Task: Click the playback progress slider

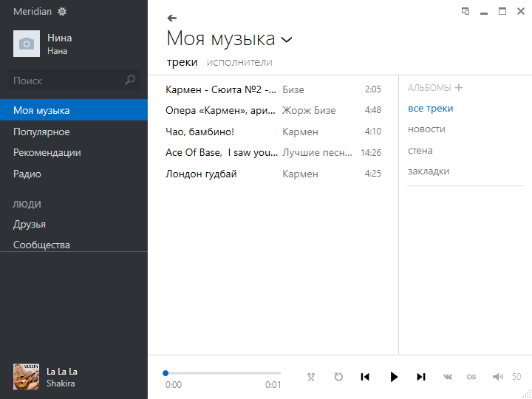Action: [x=222, y=373]
